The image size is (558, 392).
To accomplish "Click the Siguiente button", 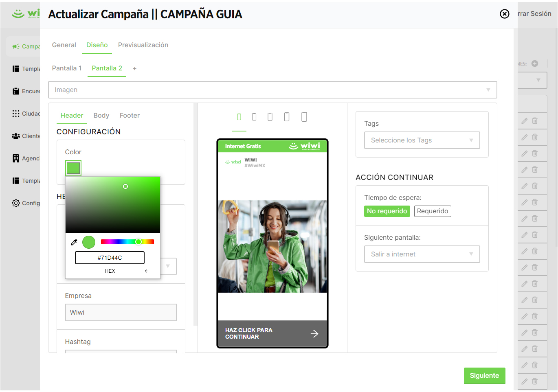I will [484, 376].
